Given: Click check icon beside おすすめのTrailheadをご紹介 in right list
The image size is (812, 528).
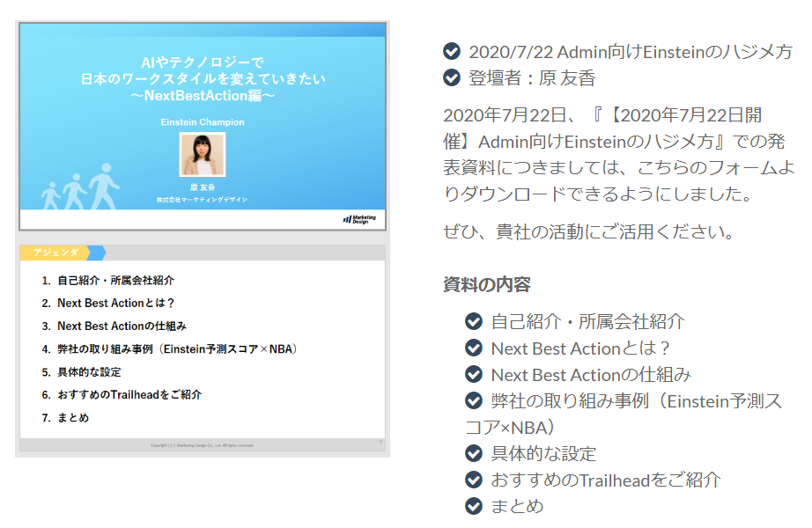Looking at the screenshot, I should (x=474, y=480).
